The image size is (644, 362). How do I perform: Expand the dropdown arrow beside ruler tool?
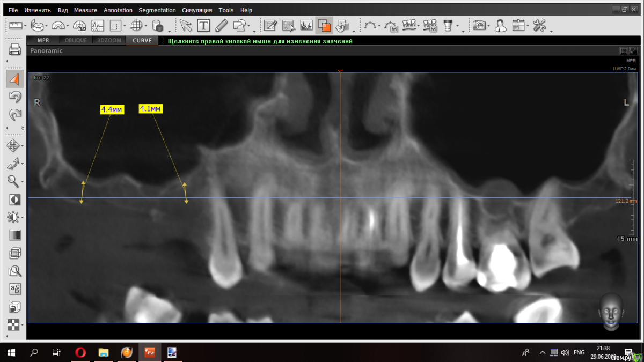tap(25, 26)
